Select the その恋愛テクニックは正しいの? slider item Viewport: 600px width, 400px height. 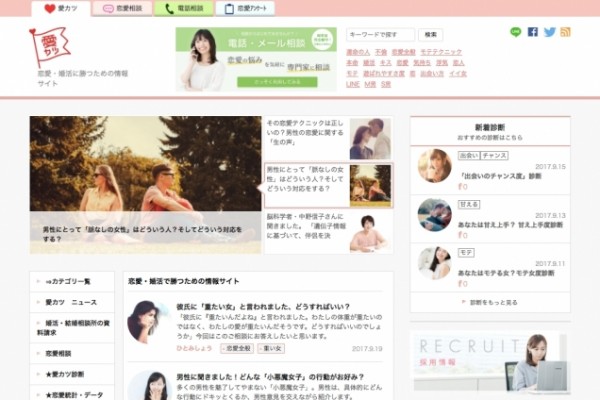[329, 138]
